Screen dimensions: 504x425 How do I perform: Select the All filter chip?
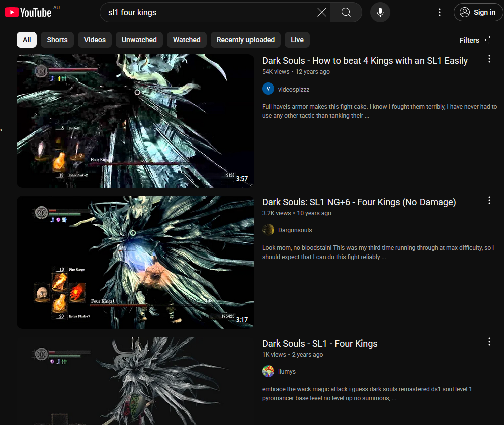coord(27,40)
